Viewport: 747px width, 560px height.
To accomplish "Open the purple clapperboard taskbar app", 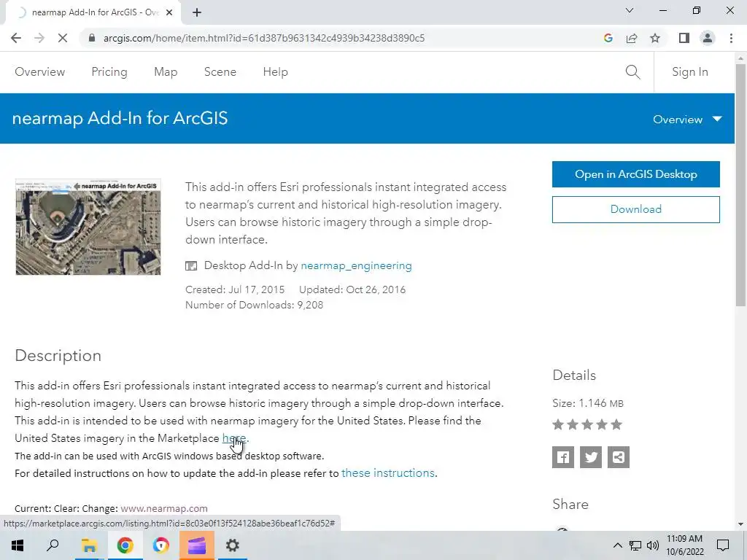I will [196, 545].
